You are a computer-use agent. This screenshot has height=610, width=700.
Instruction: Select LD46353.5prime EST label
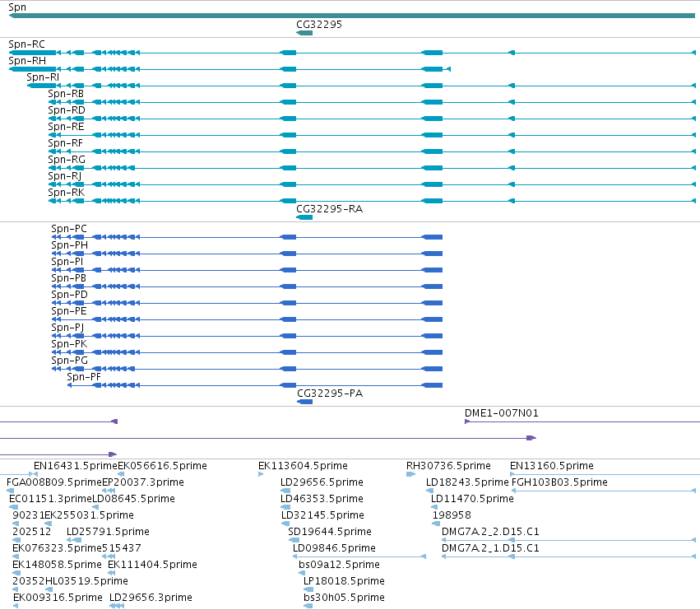322,499
